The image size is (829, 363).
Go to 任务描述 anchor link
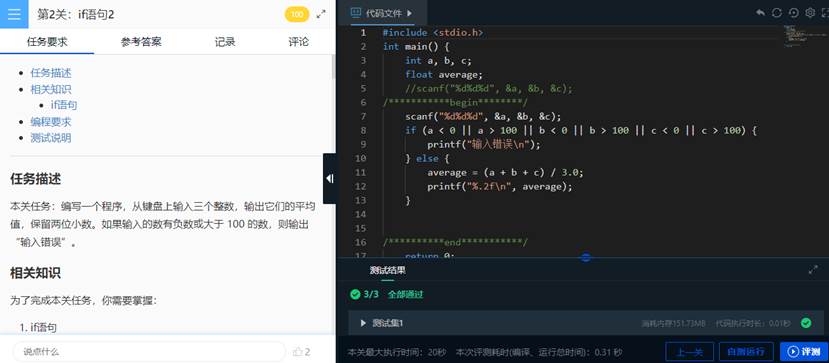[51, 73]
